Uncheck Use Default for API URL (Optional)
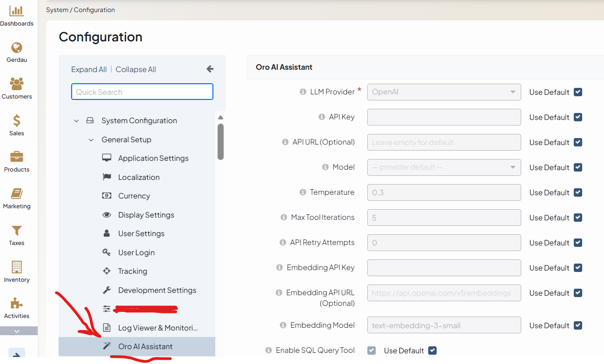 (578, 142)
